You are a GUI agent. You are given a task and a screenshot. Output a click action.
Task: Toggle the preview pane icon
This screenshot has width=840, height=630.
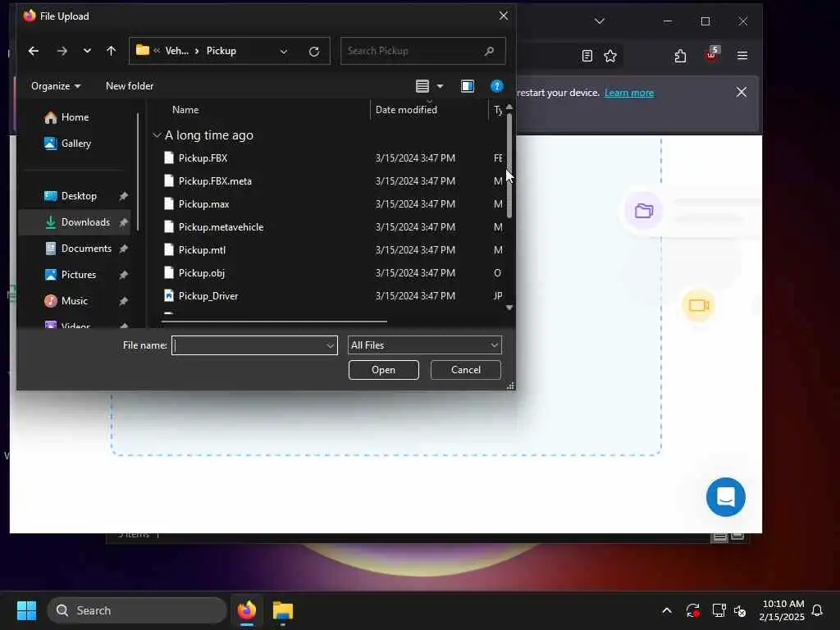pyautogui.click(x=467, y=86)
